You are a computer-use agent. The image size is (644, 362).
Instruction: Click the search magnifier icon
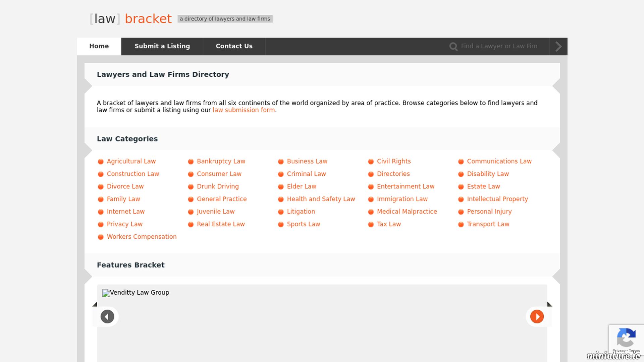(453, 47)
